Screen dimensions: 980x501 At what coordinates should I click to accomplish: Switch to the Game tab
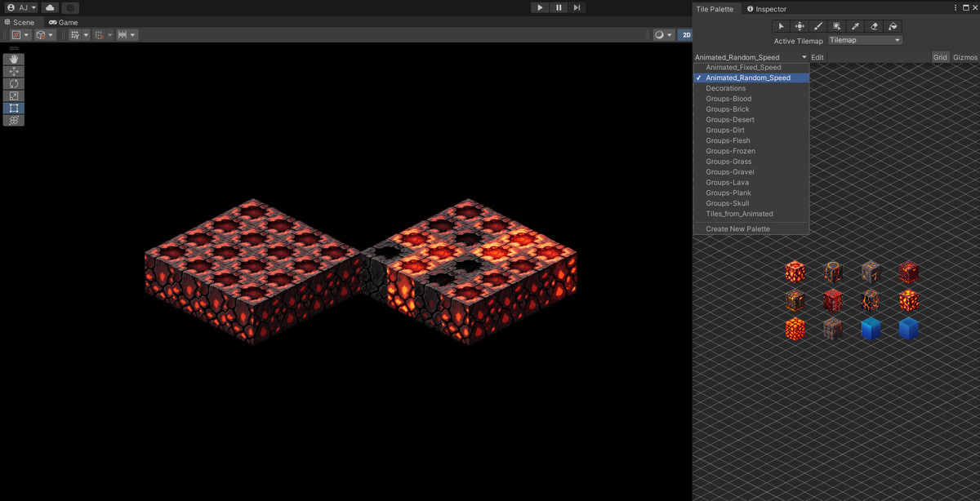[63, 22]
